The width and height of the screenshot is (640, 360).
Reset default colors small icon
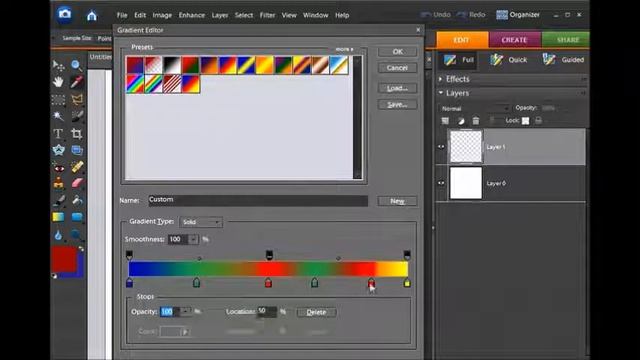pos(54,276)
